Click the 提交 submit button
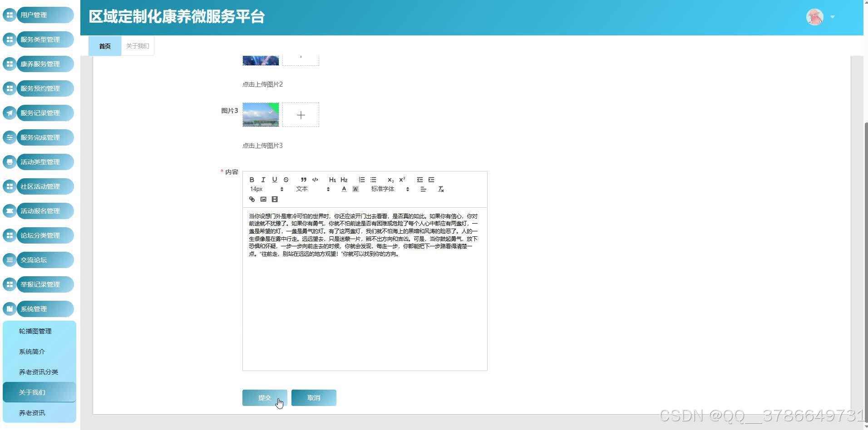 tap(265, 398)
